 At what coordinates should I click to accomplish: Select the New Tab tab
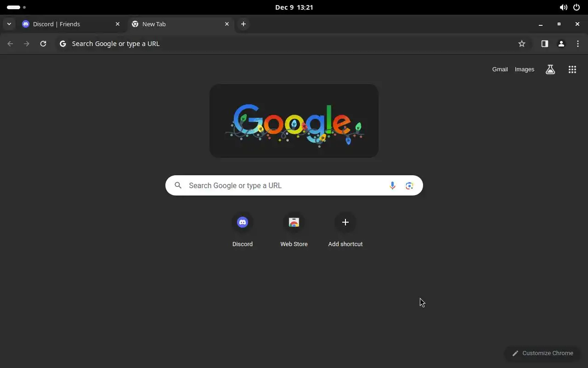[181, 24]
